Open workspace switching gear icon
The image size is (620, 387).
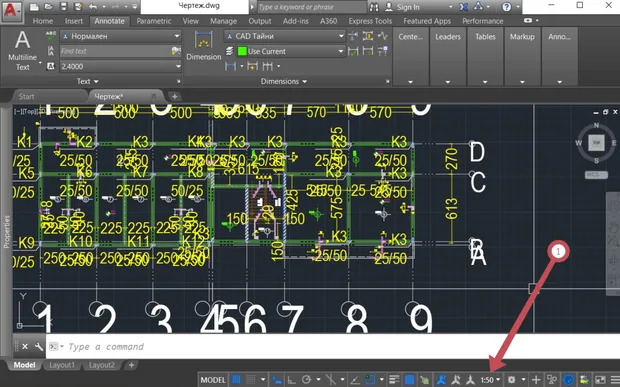click(511, 379)
